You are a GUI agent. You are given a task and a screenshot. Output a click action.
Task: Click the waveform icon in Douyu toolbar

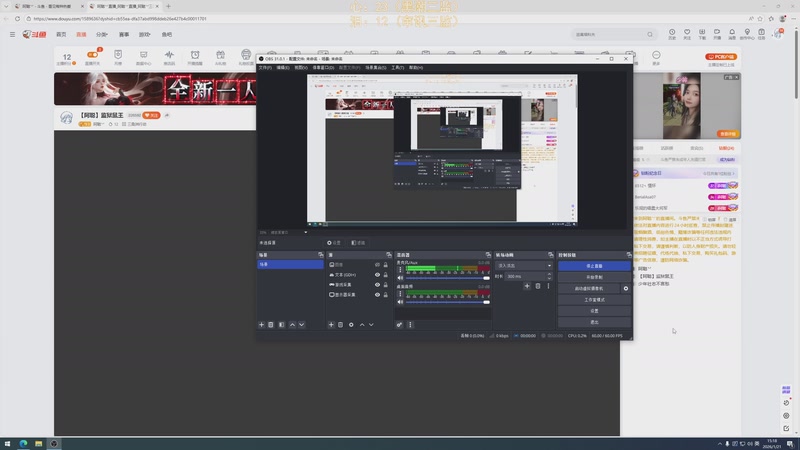(x=169, y=55)
